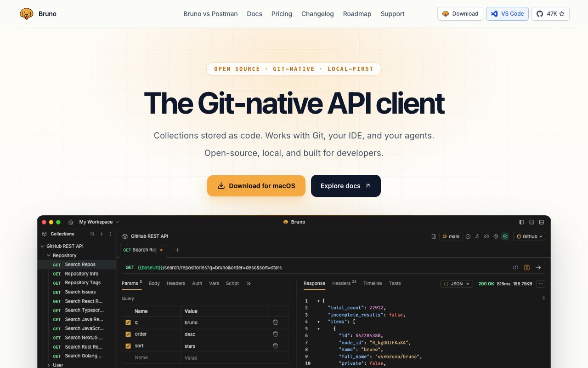
Task: Collapse the JSON root object on line 1
Action: [x=318, y=301]
